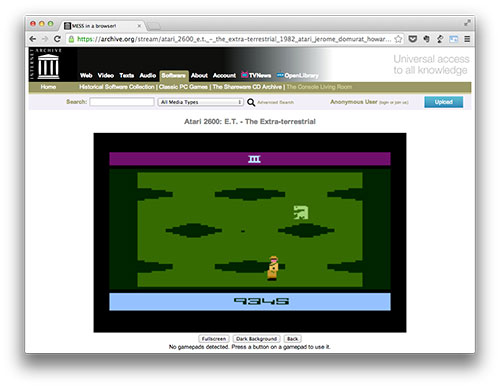Click the Anonymous User link
This screenshot has height=388, width=500.
354,102
